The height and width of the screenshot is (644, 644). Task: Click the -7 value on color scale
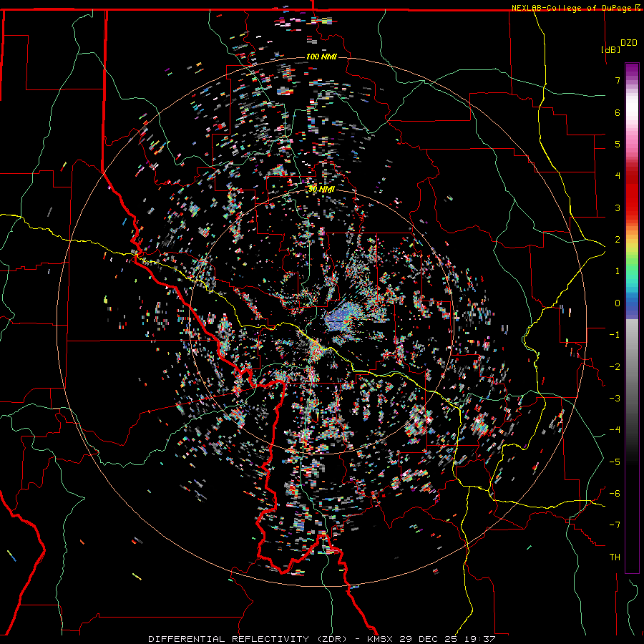(x=615, y=525)
